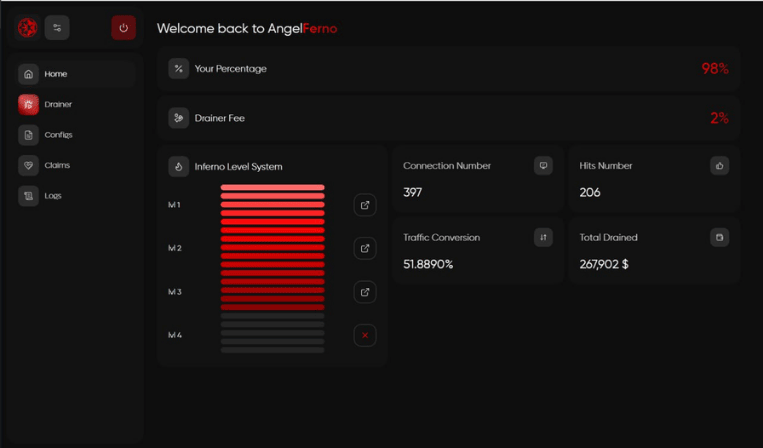This screenshot has width=763, height=448.
Task: Click the Claims heart icon
Action: (29, 165)
